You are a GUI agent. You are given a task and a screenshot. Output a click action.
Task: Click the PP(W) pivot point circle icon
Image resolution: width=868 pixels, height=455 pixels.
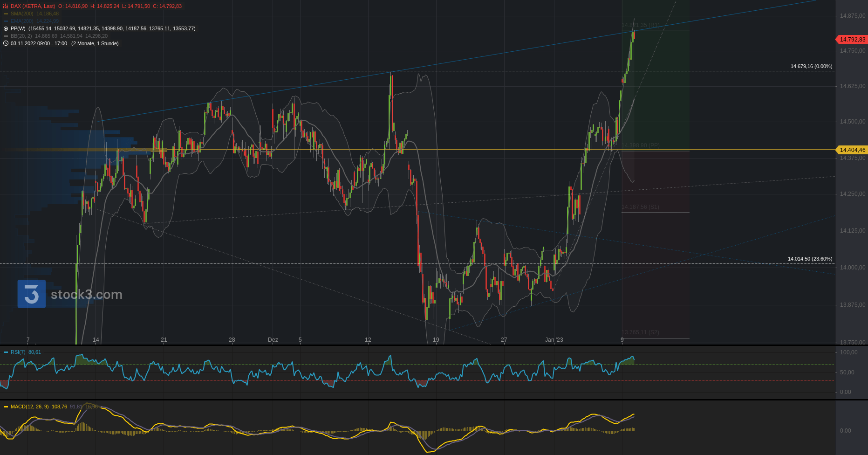click(6, 28)
